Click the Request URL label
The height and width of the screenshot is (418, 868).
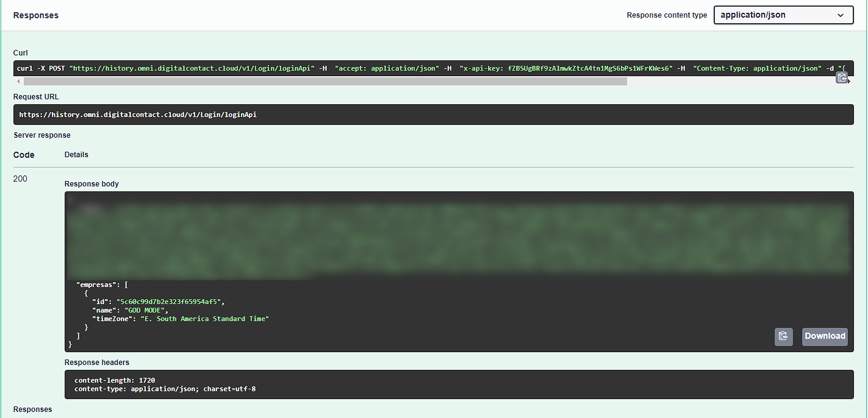point(36,97)
